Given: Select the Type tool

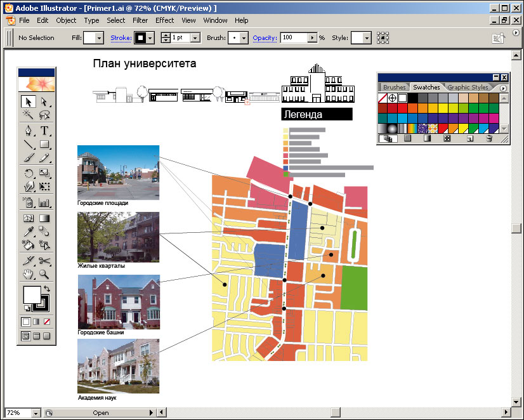Looking at the screenshot, I should click(x=44, y=130).
